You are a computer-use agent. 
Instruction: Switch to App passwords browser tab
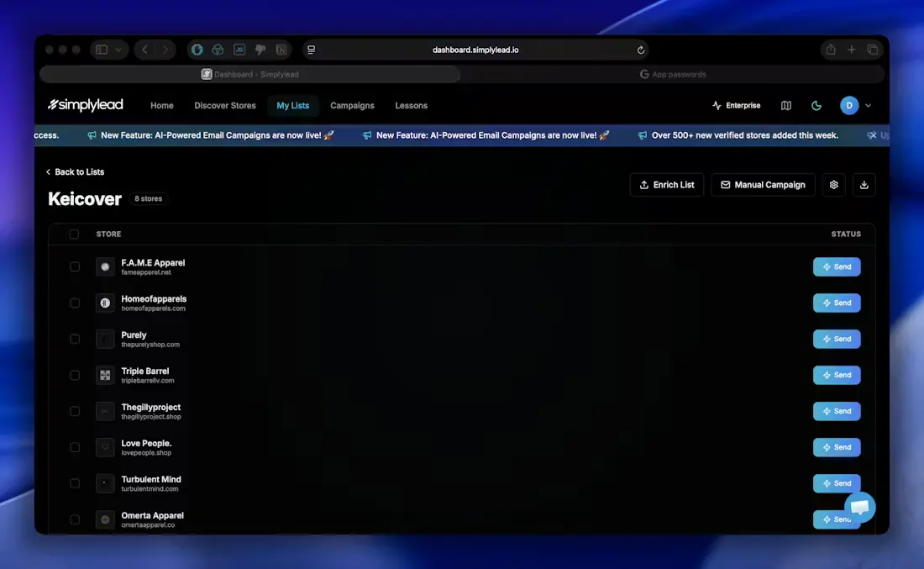672,74
